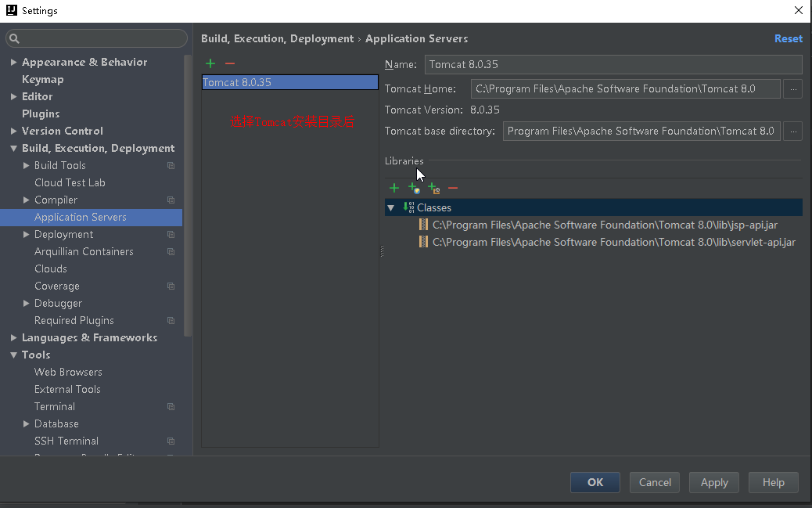Open Plugins settings
Screen dimensions: 812x508
pos(41,113)
